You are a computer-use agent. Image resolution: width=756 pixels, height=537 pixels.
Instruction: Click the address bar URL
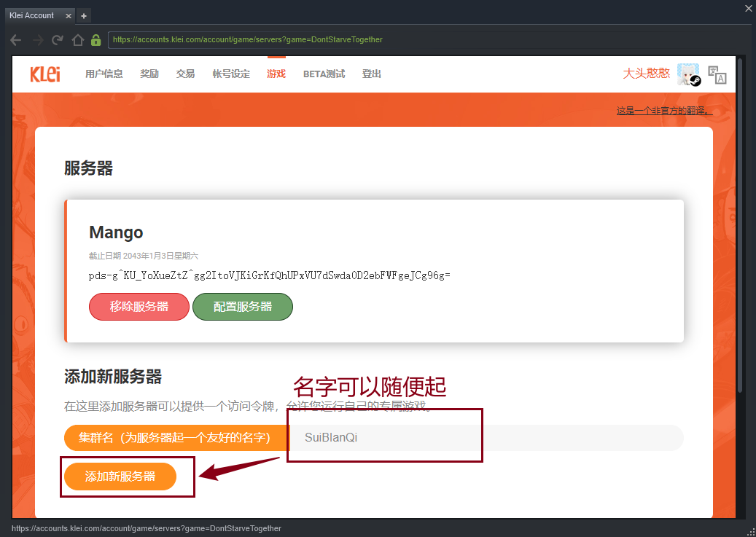(x=248, y=40)
